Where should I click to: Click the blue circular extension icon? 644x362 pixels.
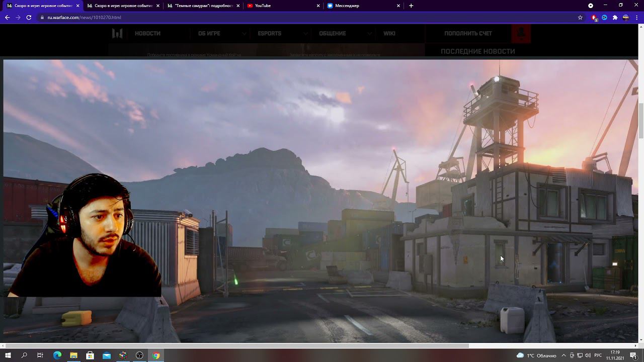[604, 17]
